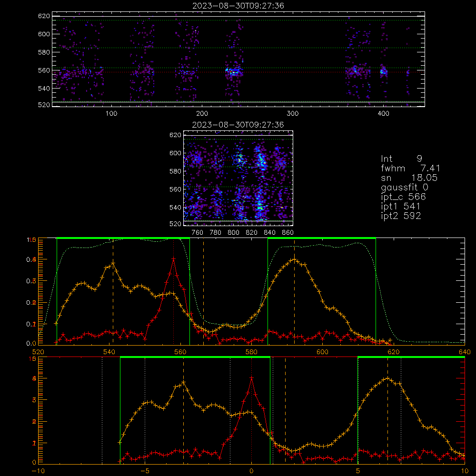
Task: Click y-axis label 620 on the top plot
Action: point(44,16)
